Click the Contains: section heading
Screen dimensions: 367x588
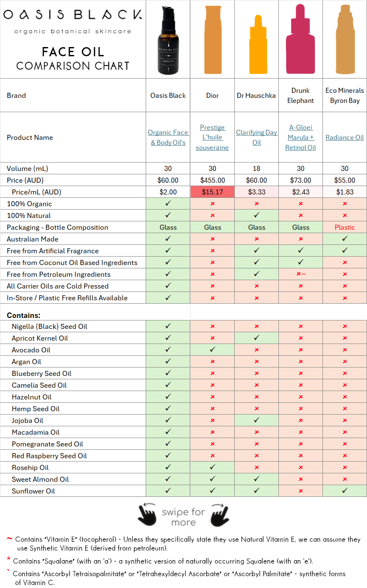click(24, 315)
